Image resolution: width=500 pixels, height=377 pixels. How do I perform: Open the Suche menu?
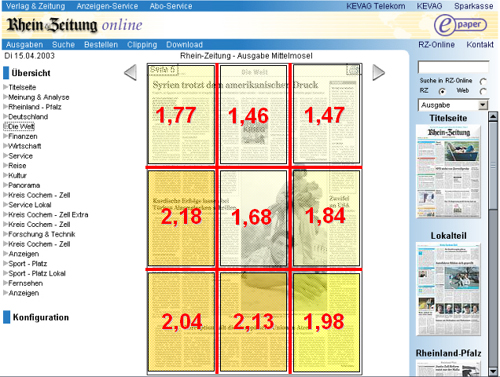click(63, 45)
